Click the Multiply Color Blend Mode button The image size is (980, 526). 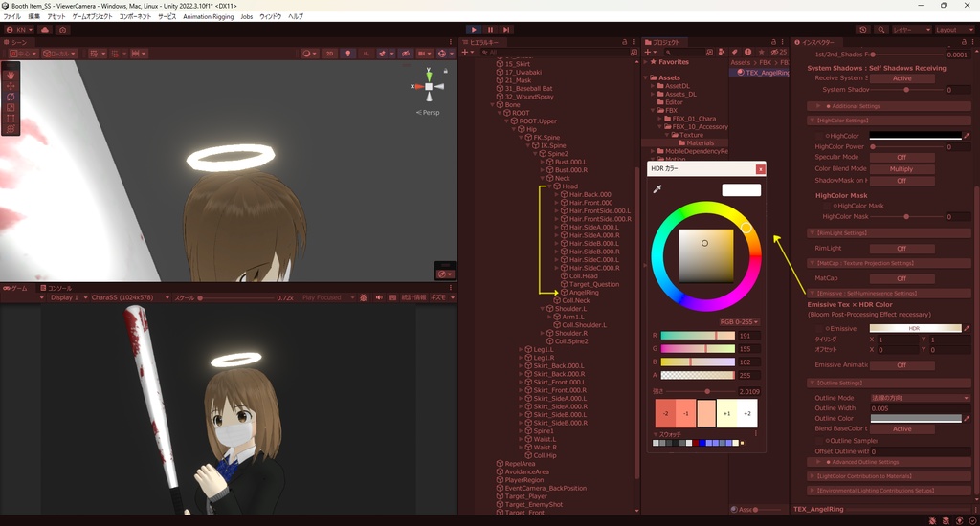point(902,169)
